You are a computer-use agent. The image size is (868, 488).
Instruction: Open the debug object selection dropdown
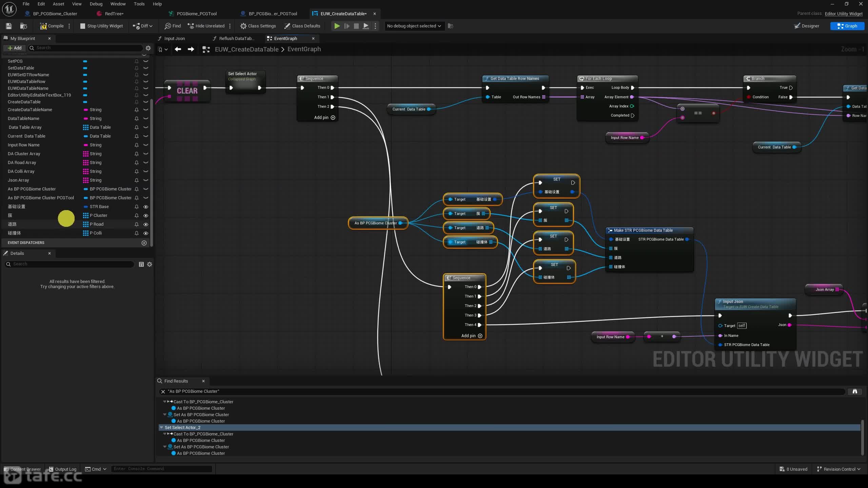414,26
